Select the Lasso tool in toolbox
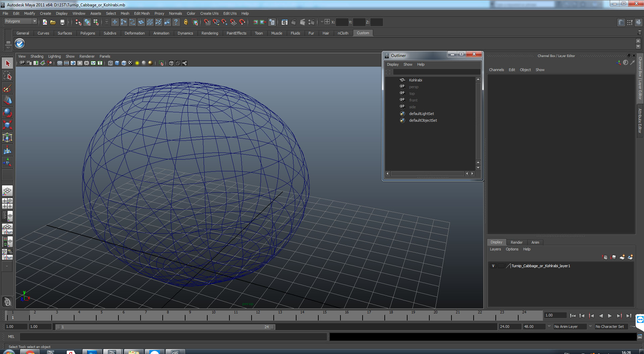Image resolution: width=644 pixels, height=354 pixels. coord(7,76)
